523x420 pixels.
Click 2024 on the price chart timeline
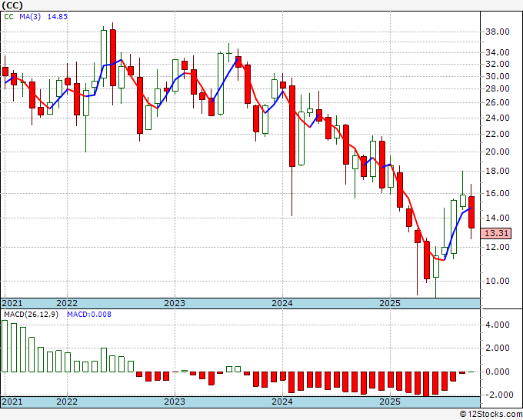[x=282, y=303]
